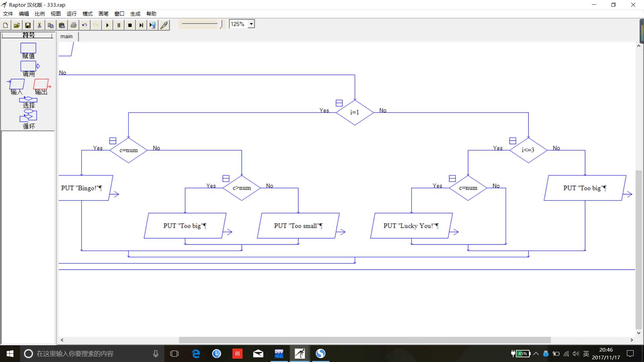Open the 模式 menu
Image resolution: width=644 pixels, height=362 pixels.
point(88,14)
